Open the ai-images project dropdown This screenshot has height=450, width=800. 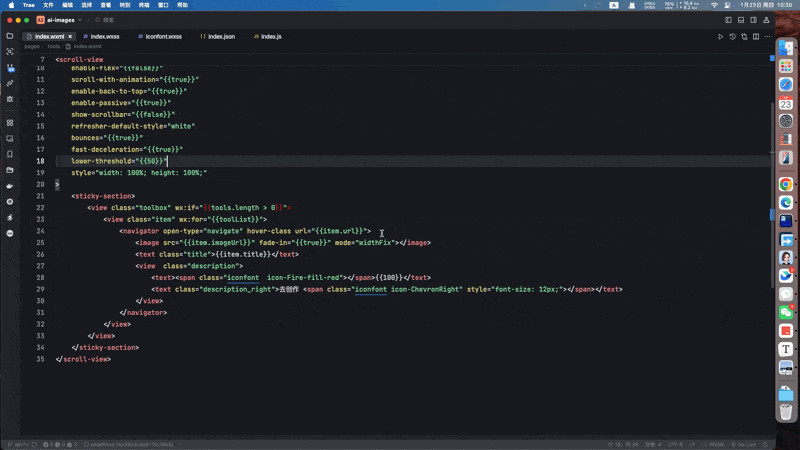[x=59, y=20]
